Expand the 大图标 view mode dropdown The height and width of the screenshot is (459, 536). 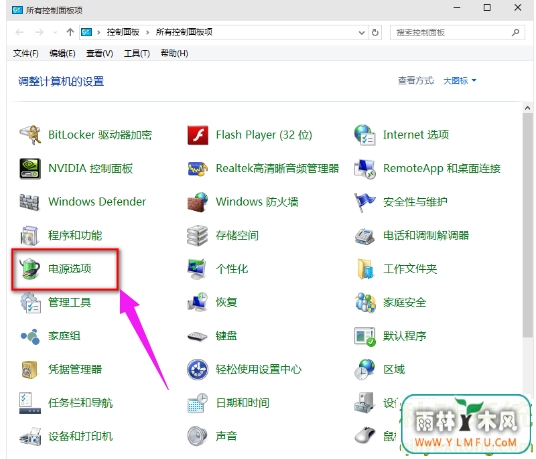(x=459, y=81)
